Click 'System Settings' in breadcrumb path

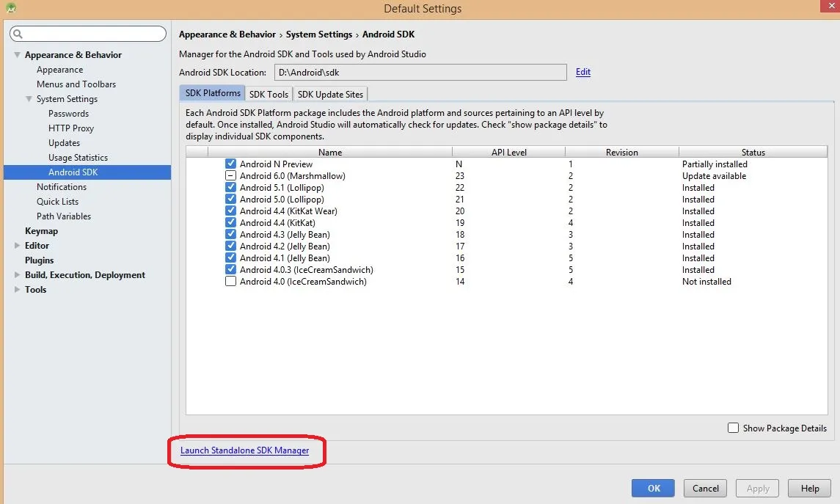tap(319, 34)
